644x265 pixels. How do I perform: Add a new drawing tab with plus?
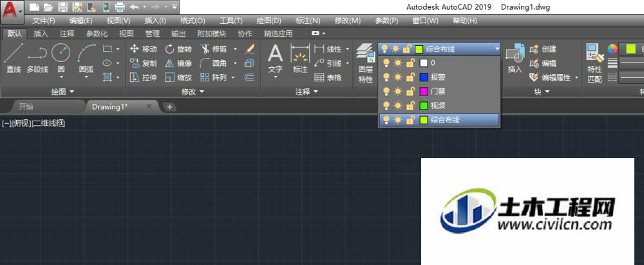pos(169,106)
